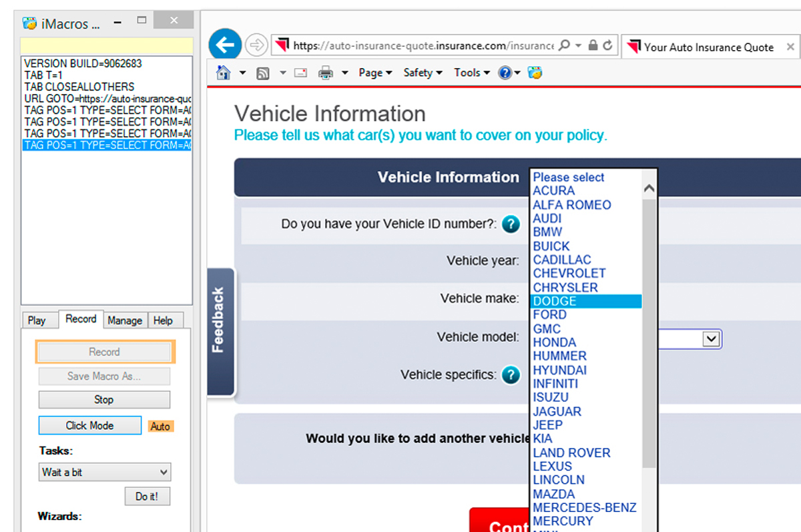The width and height of the screenshot is (801, 532).
Task: Click the RSS feeds icon
Action: (263, 73)
